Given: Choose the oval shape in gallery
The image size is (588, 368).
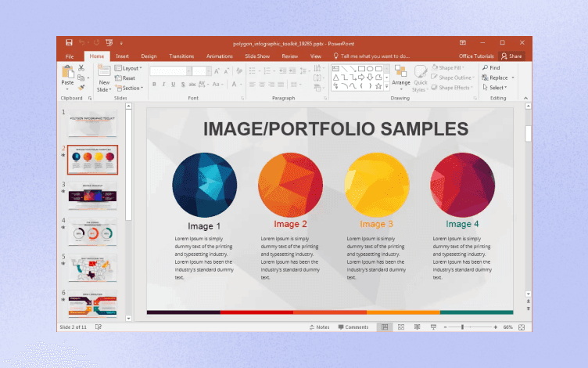Looking at the screenshot, I should [370, 69].
